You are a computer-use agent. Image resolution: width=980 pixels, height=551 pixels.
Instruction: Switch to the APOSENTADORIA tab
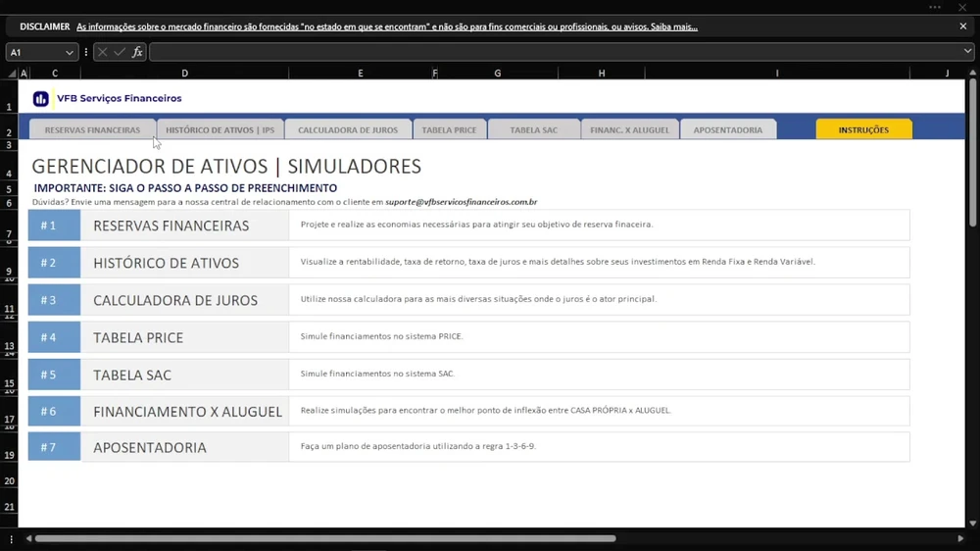click(728, 129)
